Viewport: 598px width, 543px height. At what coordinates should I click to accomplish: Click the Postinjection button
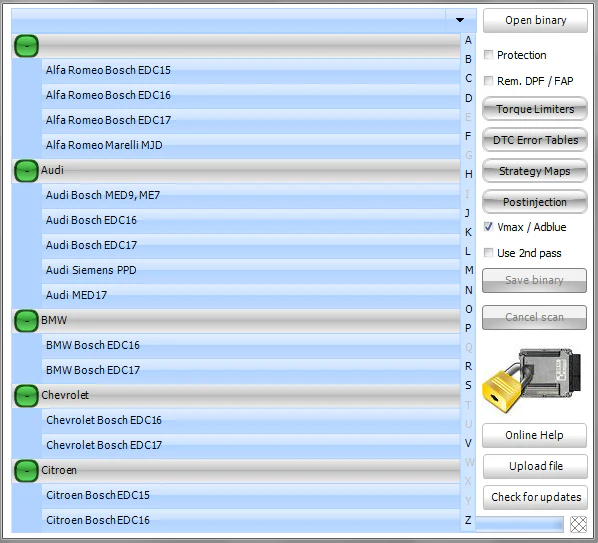pos(535,202)
